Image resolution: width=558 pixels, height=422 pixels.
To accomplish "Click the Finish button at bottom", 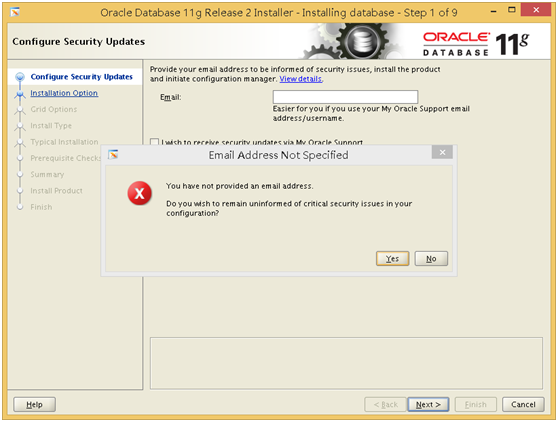I will pos(475,404).
